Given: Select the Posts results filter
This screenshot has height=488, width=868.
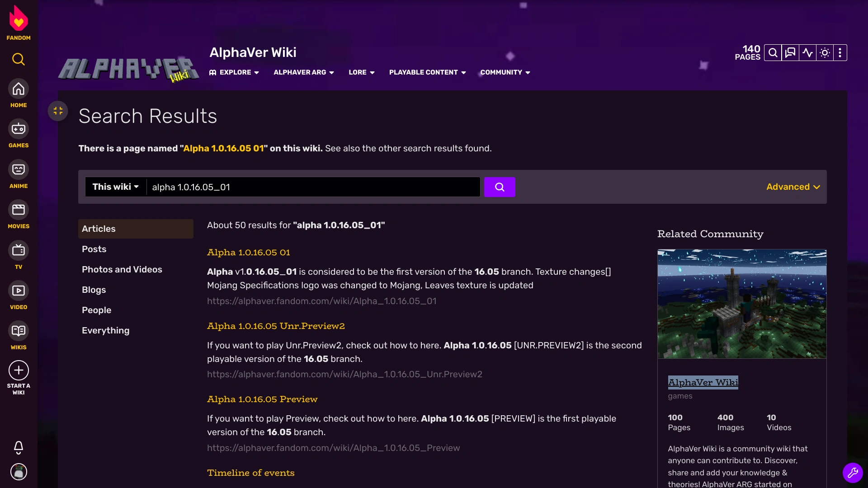Looking at the screenshot, I should point(94,249).
